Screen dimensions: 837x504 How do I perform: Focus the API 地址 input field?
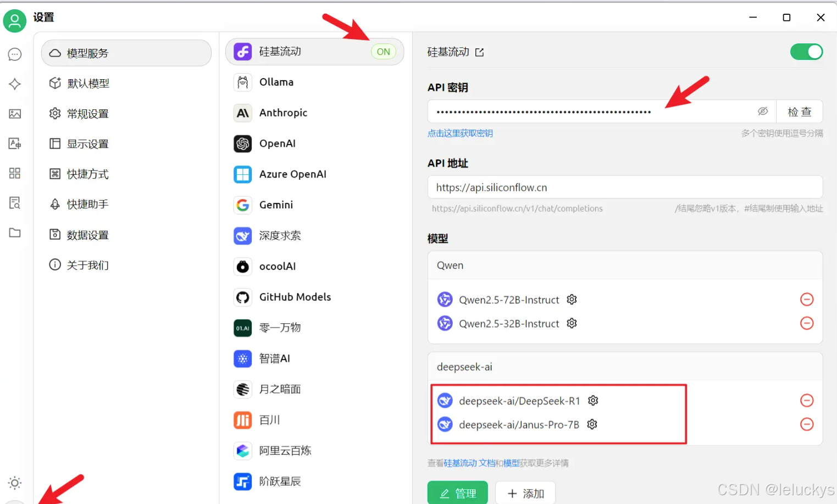625,187
